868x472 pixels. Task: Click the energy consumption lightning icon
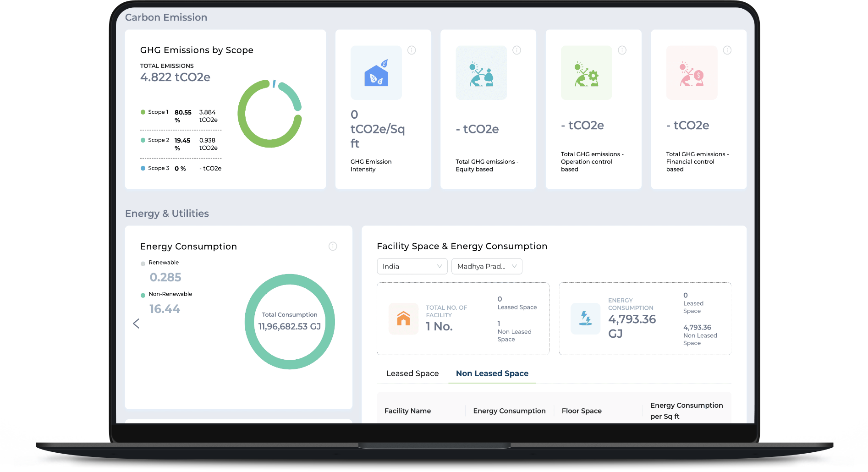pyautogui.click(x=585, y=318)
